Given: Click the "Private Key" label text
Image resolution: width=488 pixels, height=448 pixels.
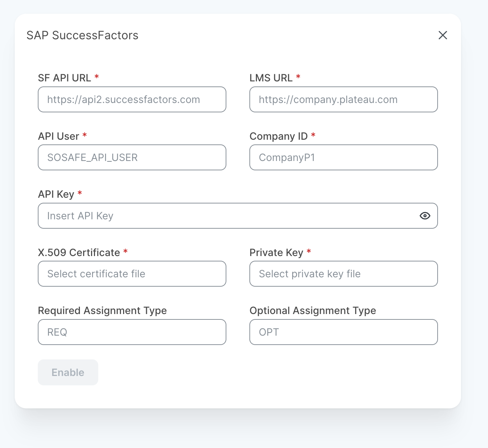Looking at the screenshot, I should click(276, 252).
